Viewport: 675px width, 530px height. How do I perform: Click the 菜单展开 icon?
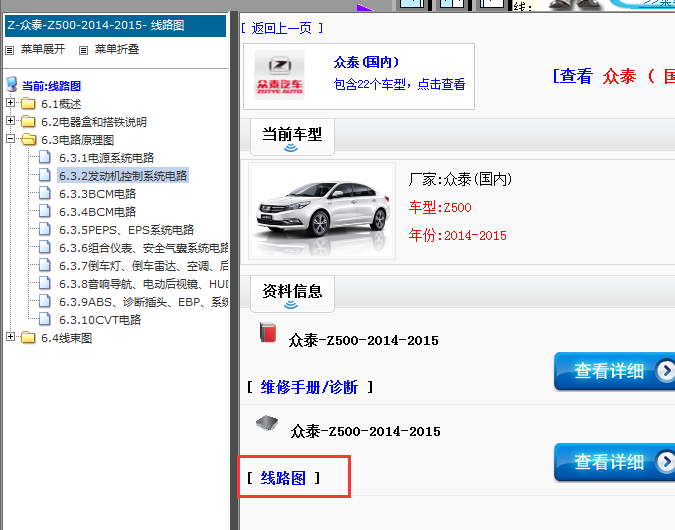[9, 50]
